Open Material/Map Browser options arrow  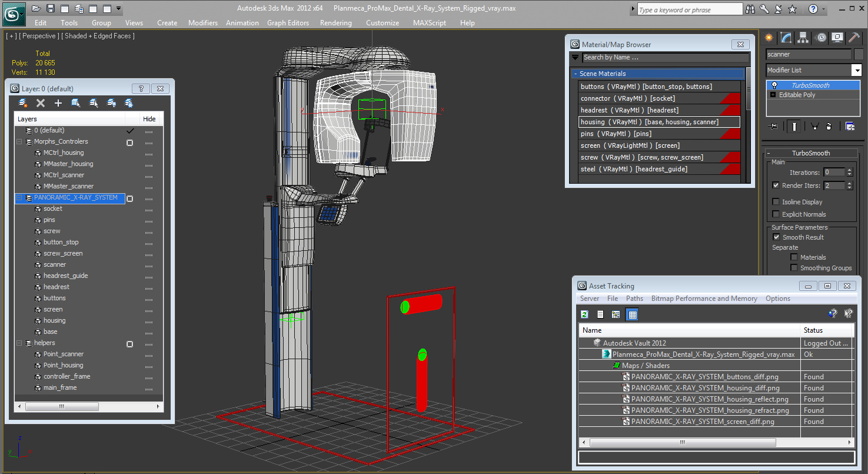pyautogui.click(x=576, y=57)
